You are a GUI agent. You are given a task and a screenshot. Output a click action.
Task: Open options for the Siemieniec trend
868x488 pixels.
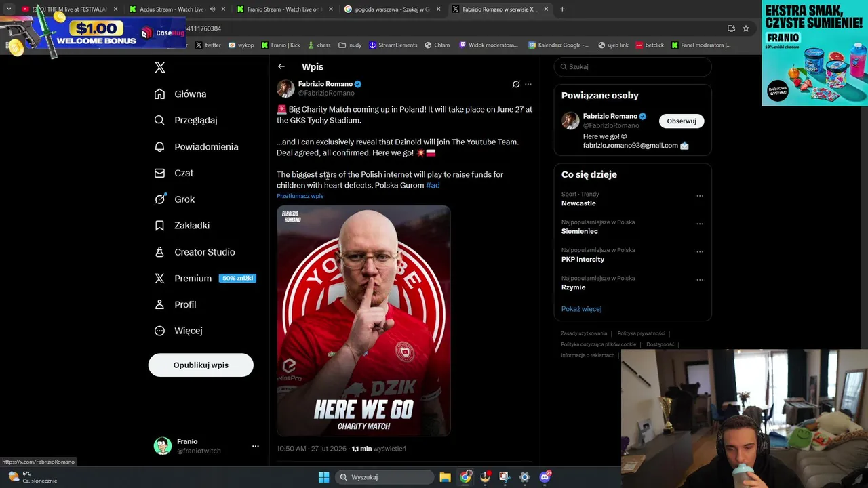pos(700,224)
